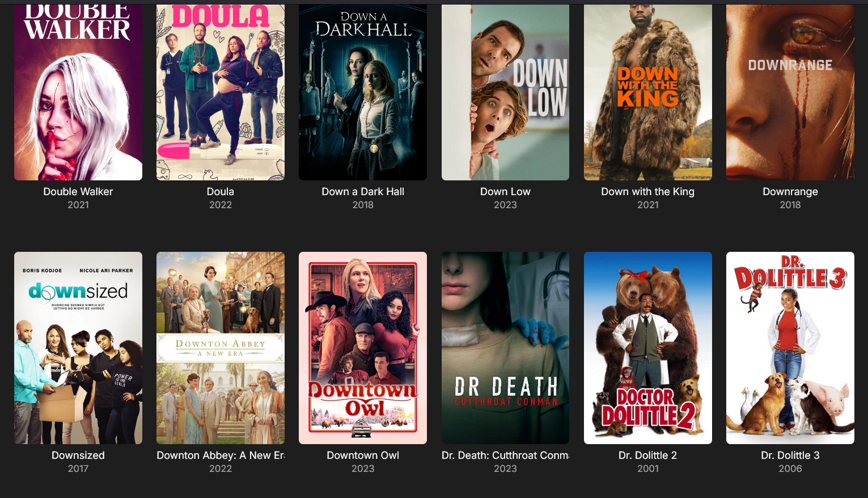
Task: Select the Down with the King poster
Action: point(648,92)
